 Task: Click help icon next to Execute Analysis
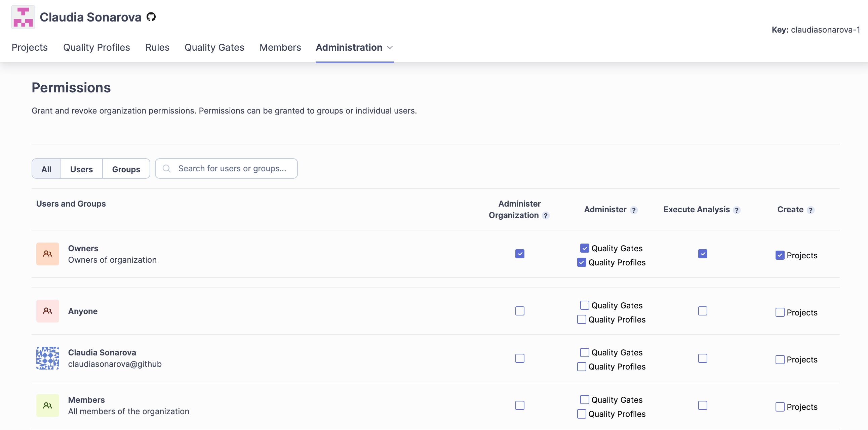pyautogui.click(x=737, y=210)
